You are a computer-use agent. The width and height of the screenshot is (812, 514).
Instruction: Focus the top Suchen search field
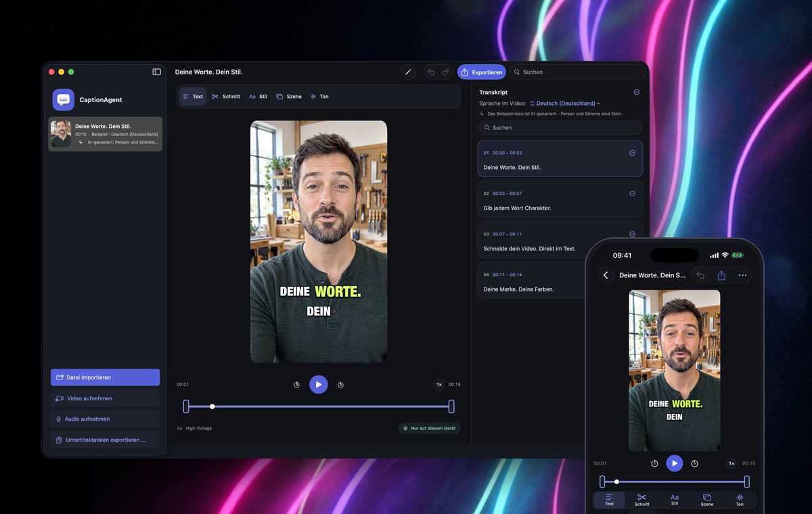pyautogui.click(x=578, y=72)
